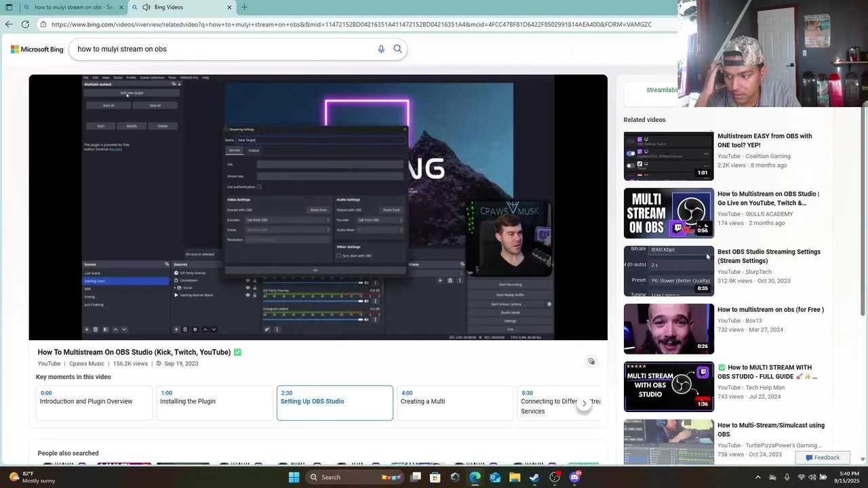Screen dimensions: 868x488
Task: Open the system tray microphone indicator
Action: click(x=787, y=477)
